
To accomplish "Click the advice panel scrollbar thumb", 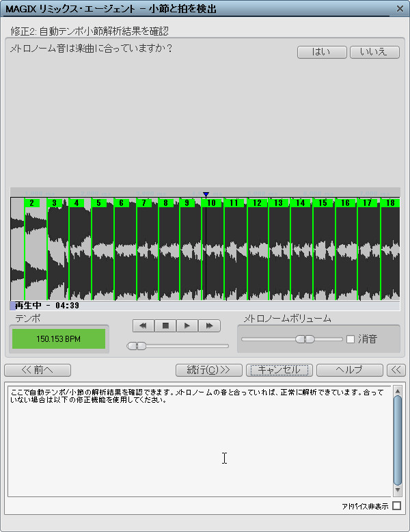I will (x=398, y=440).
